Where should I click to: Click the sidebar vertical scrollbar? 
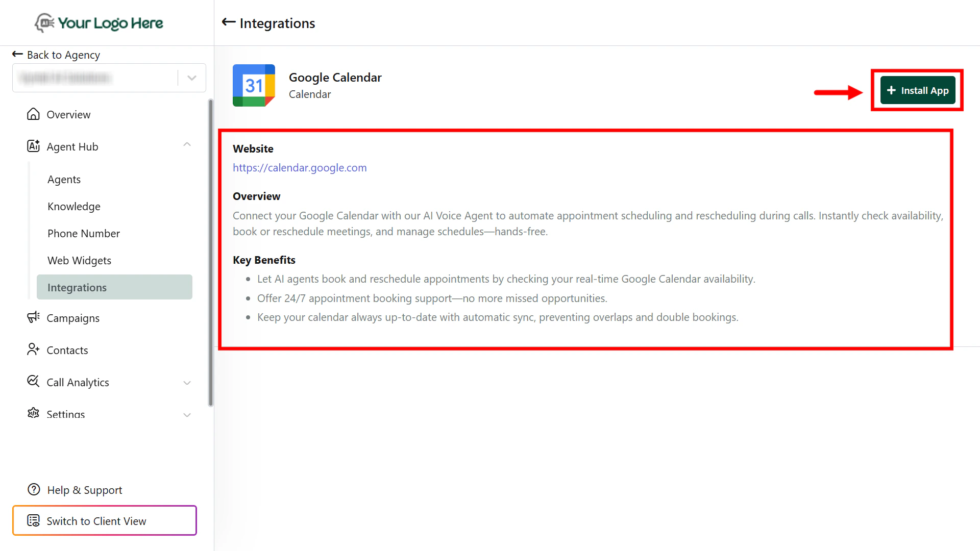tap(210, 253)
